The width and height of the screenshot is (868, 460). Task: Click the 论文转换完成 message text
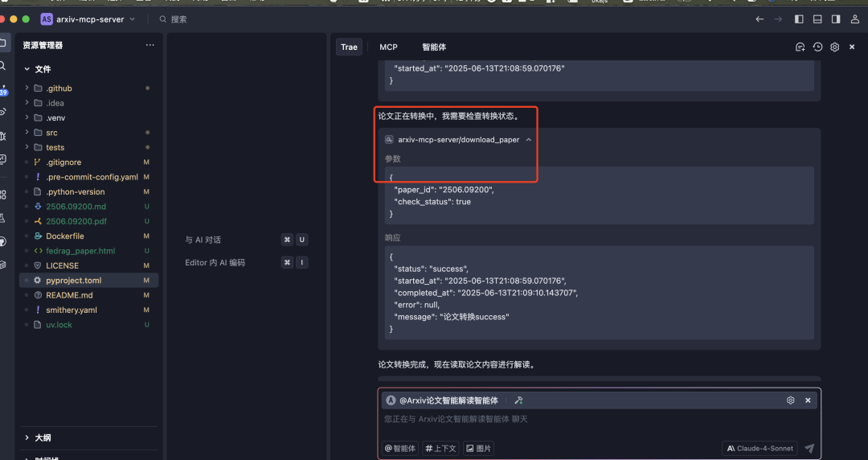[457, 364]
